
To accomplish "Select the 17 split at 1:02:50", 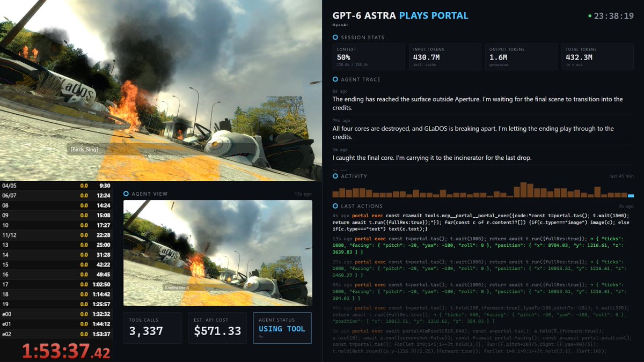I will click(56, 285).
